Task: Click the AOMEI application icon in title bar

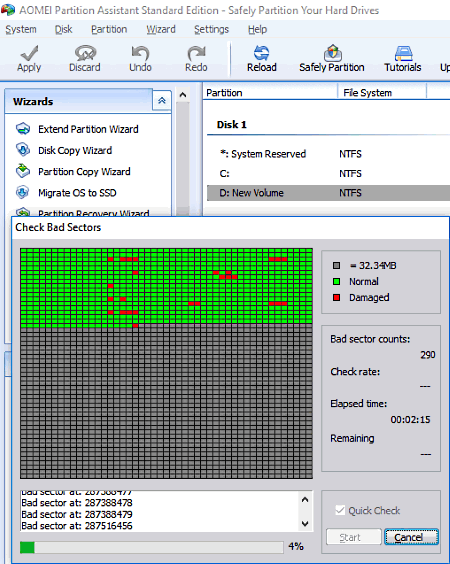Action: tap(8, 10)
